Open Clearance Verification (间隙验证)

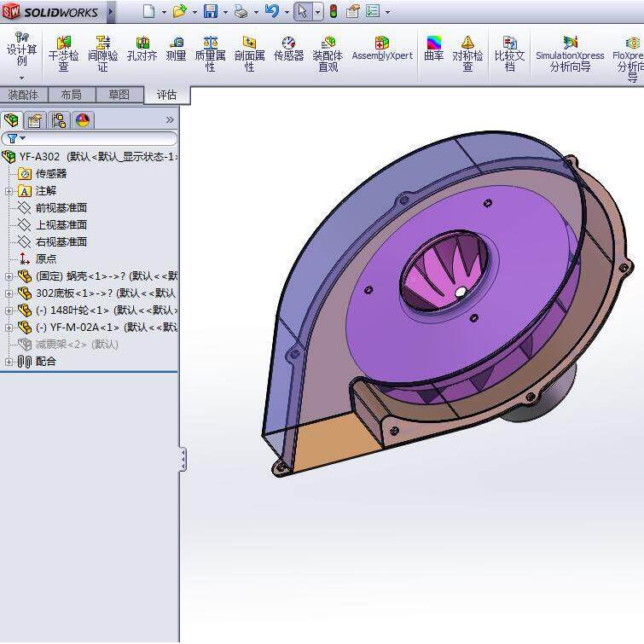pyautogui.click(x=102, y=55)
